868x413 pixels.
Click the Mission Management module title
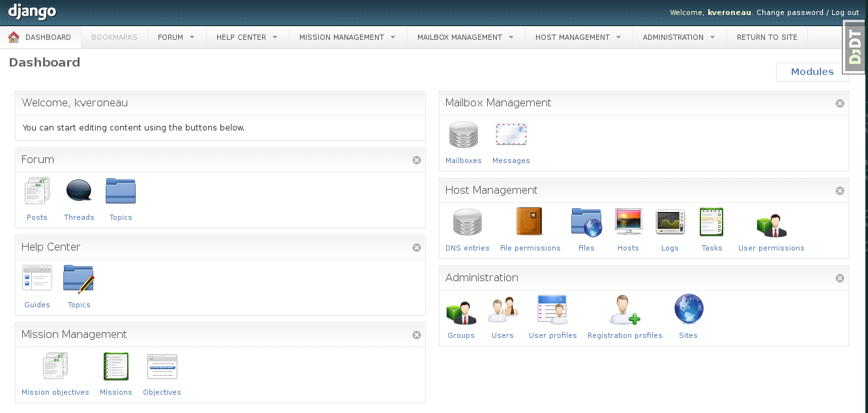coord(74,334)
